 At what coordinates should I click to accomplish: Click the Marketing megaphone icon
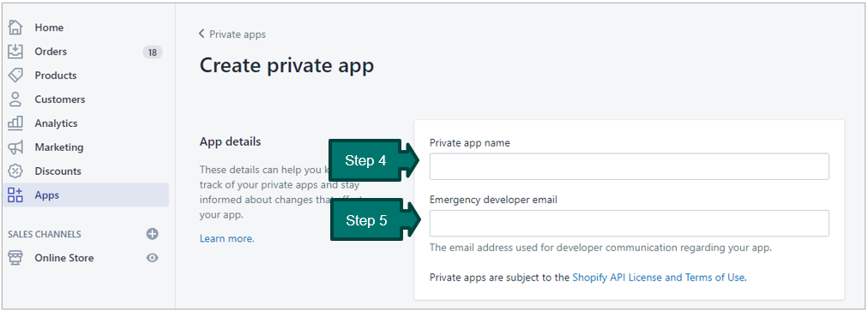click(15, 147)
